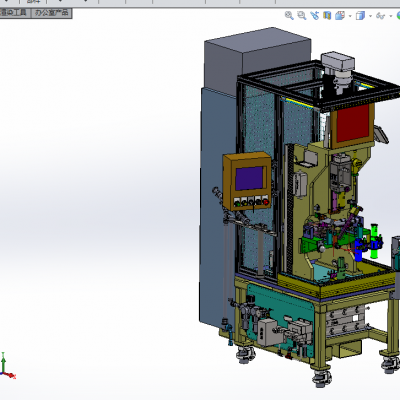Select the purple touchscreen on the control box
The image size is (400, 400).
click(x=249, y=178)
